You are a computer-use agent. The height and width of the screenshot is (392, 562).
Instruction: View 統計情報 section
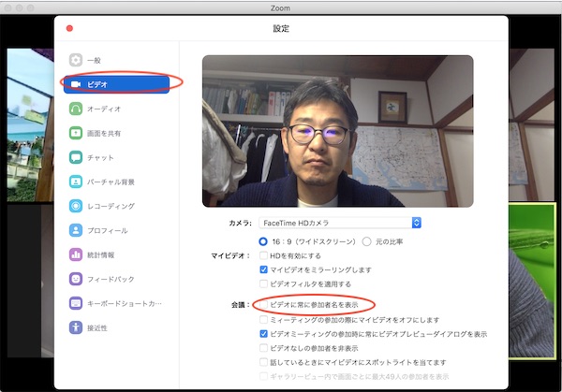click(x=101, y=254)
